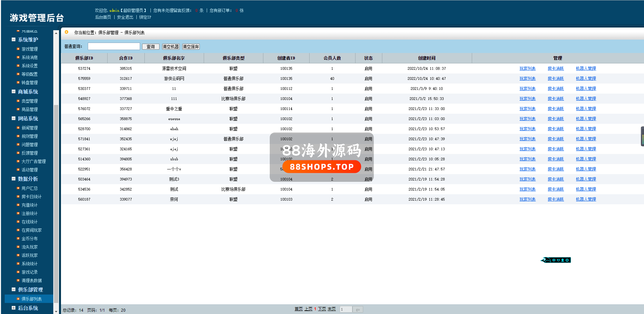Click the bullet icon beside 游戏管理
Screen dimensions: 644x314
[18, 49]
